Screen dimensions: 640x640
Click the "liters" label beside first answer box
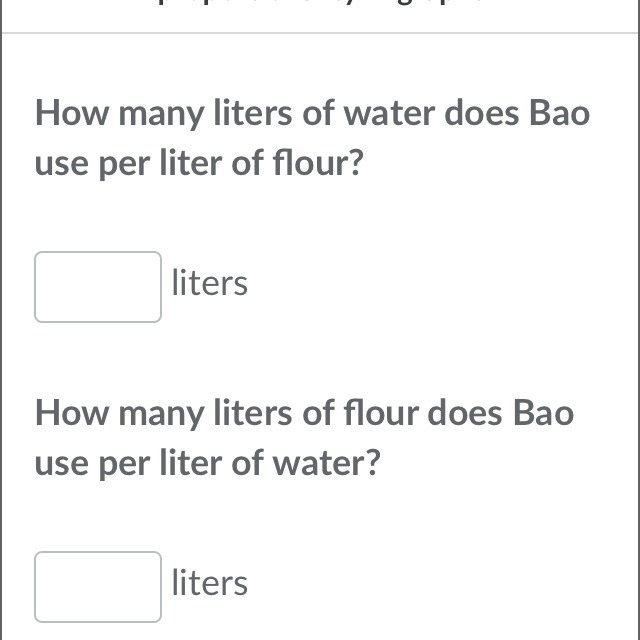[209, 284]
